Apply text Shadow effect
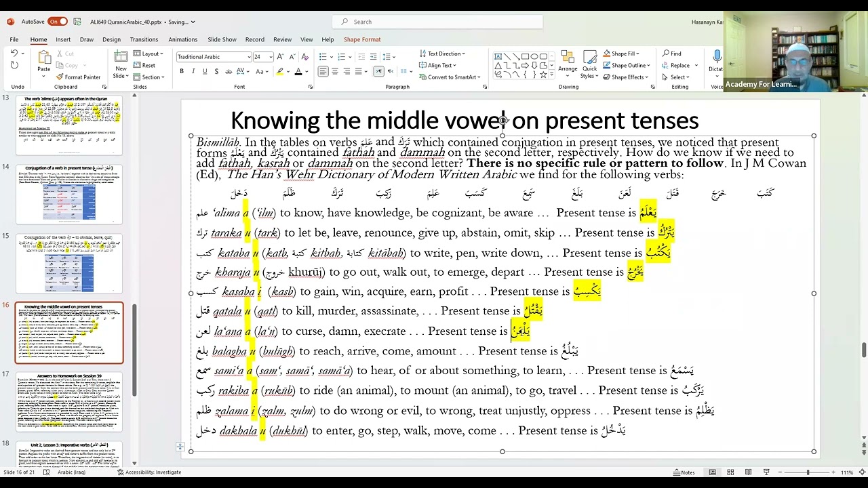Screen dimensions: 868x488 pos(216,71)
